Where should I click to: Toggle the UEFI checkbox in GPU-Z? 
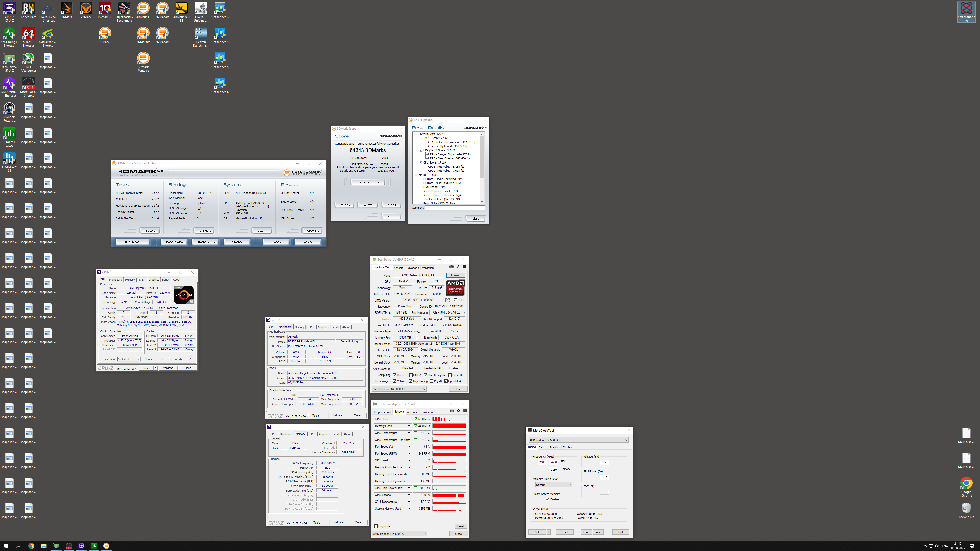pyautogui.click(x=455, y=300)
